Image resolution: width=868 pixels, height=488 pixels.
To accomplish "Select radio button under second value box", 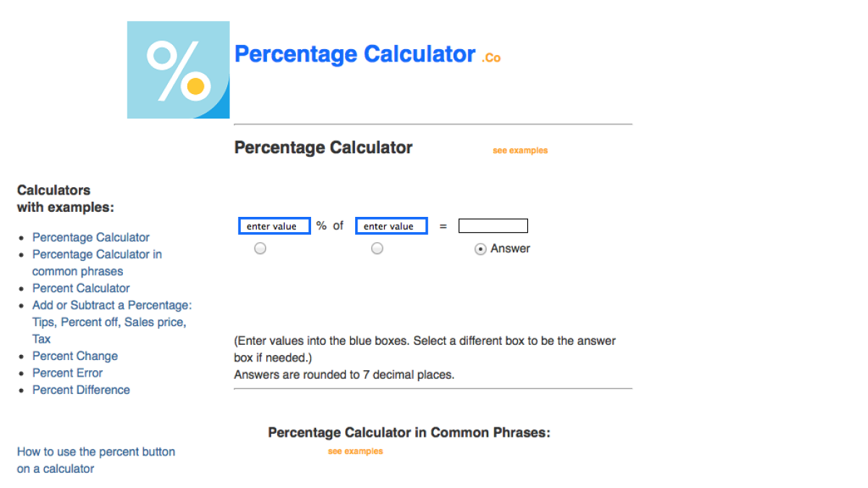I will pos(377,248).
